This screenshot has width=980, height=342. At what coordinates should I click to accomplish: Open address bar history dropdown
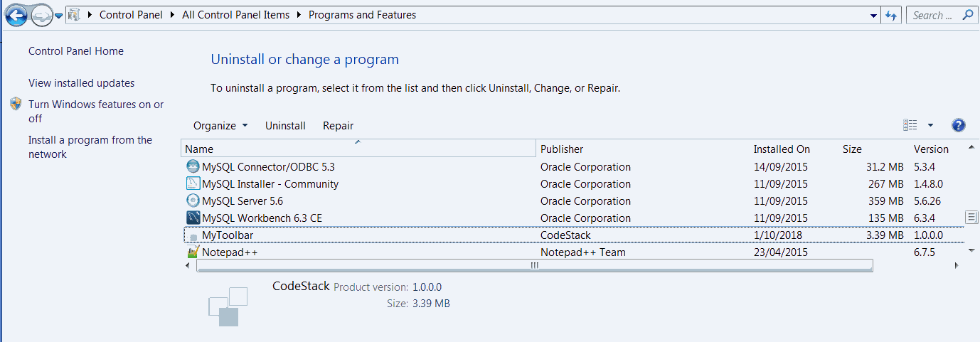point(874,16)
